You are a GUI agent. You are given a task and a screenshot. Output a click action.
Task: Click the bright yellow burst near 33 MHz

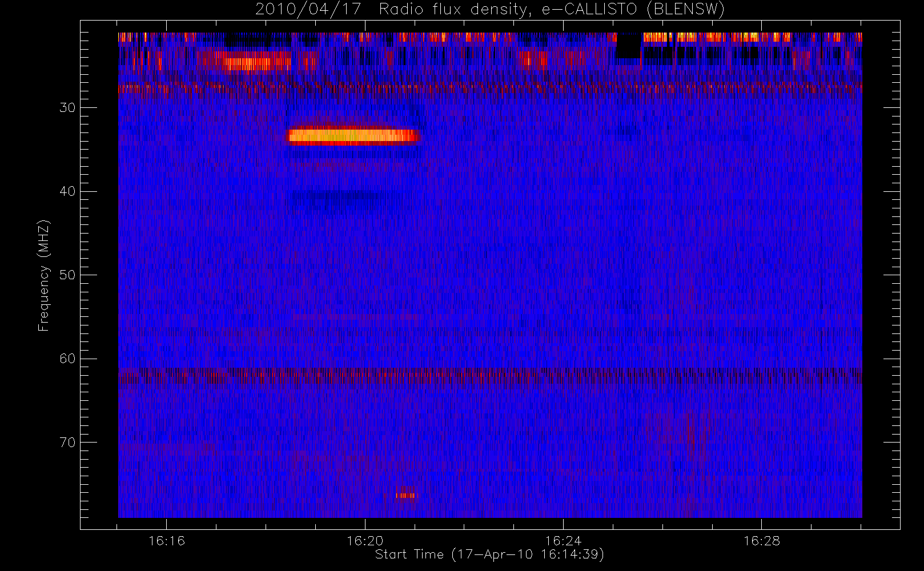355,136
